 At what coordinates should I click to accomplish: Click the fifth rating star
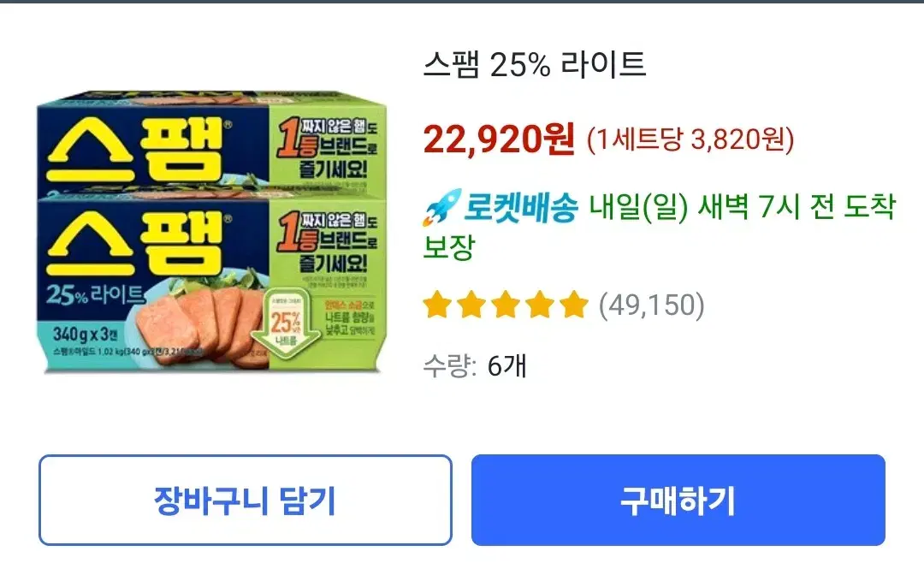[x=574, y=305]
